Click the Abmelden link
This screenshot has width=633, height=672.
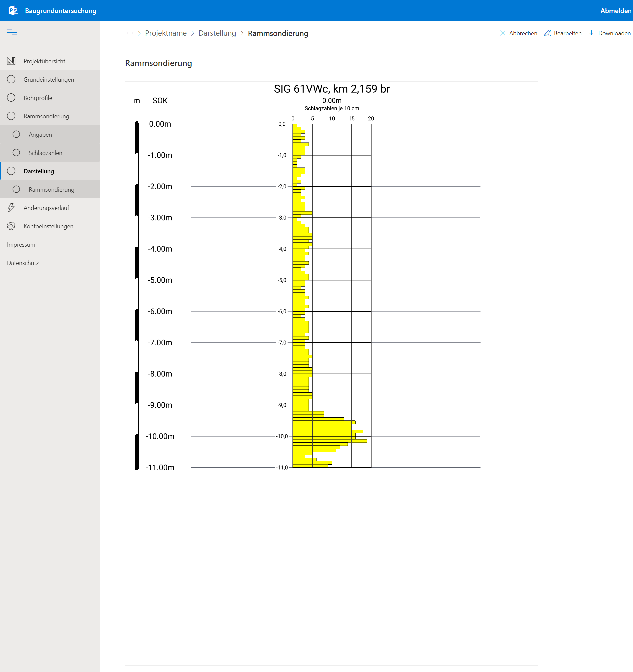coord(615,10)
